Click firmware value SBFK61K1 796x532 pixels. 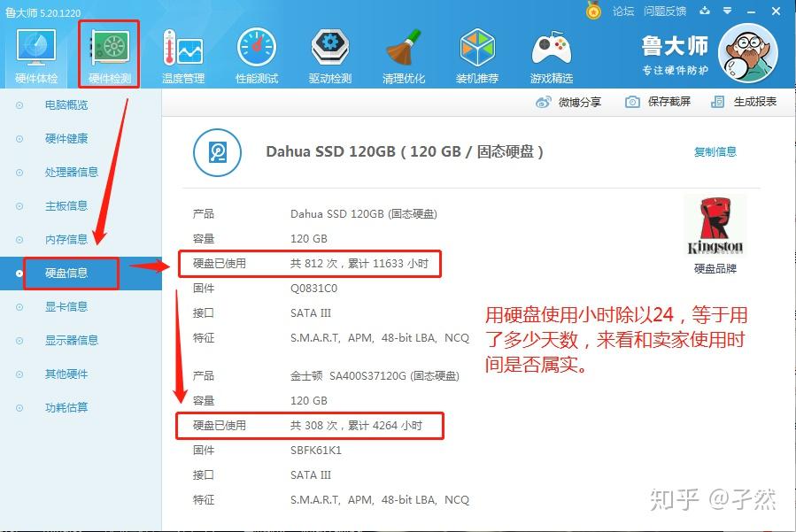[316, 451]
